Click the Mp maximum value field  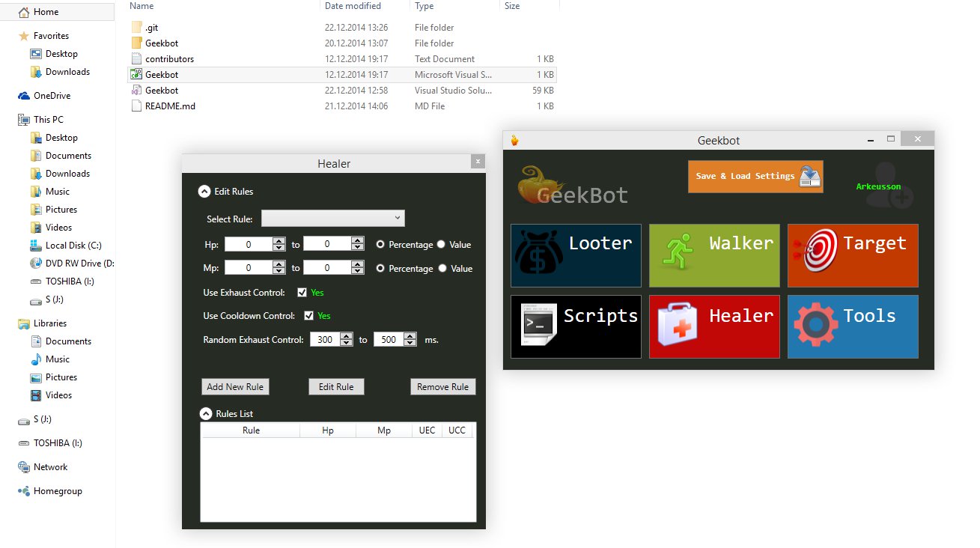pos(327,268)
